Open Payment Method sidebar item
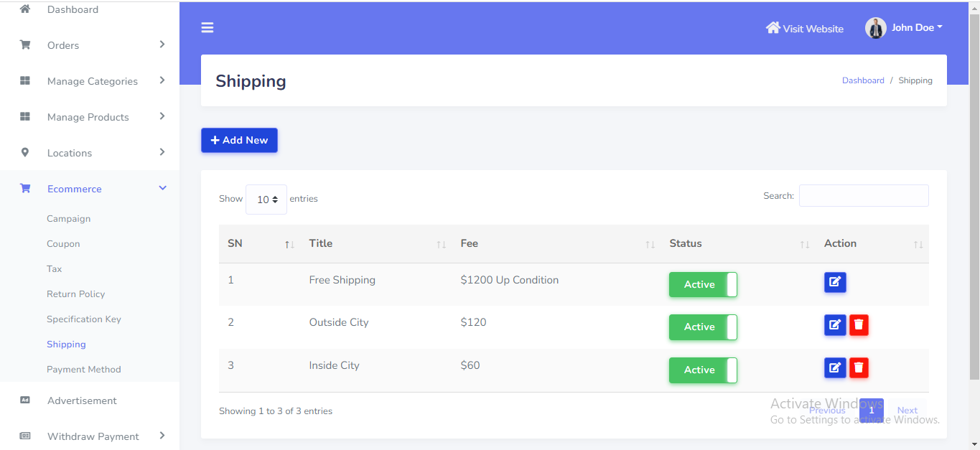Viewport: 980px width, 450px height. click(x=84, y=370)
